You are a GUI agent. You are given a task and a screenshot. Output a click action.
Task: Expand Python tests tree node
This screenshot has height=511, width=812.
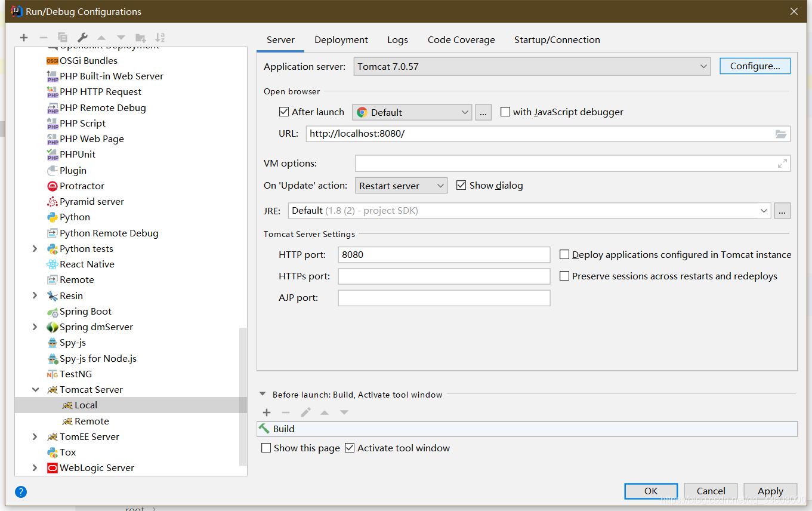pyautogui.click(x=35, y=248)
